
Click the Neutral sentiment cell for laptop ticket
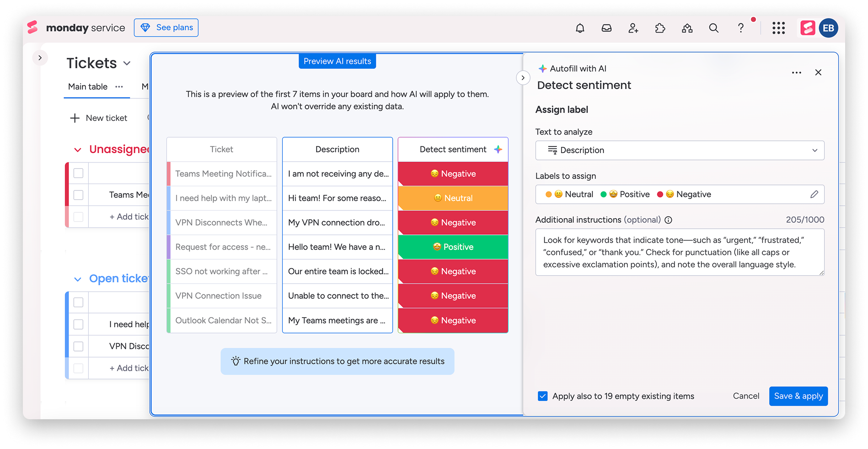(x=453, y=198)
